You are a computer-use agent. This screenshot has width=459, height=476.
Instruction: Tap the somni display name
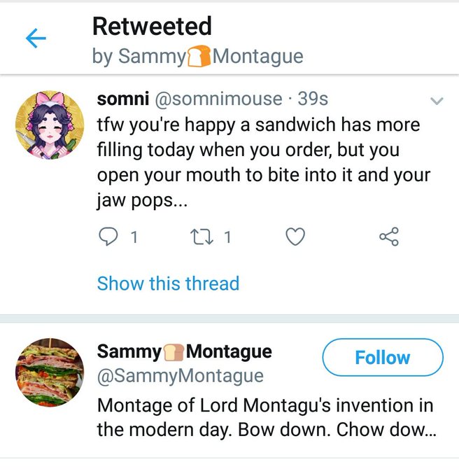[123, 99]
